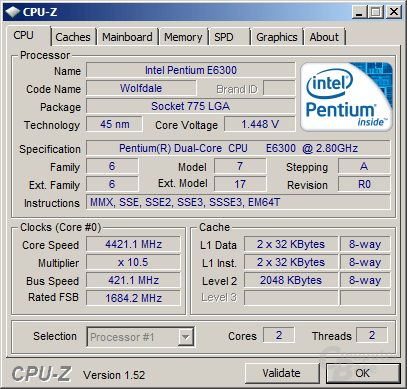Viewport: 407px width, 389px height.
Task: Select the Memory tab
Action: click(x=183, y=37)
